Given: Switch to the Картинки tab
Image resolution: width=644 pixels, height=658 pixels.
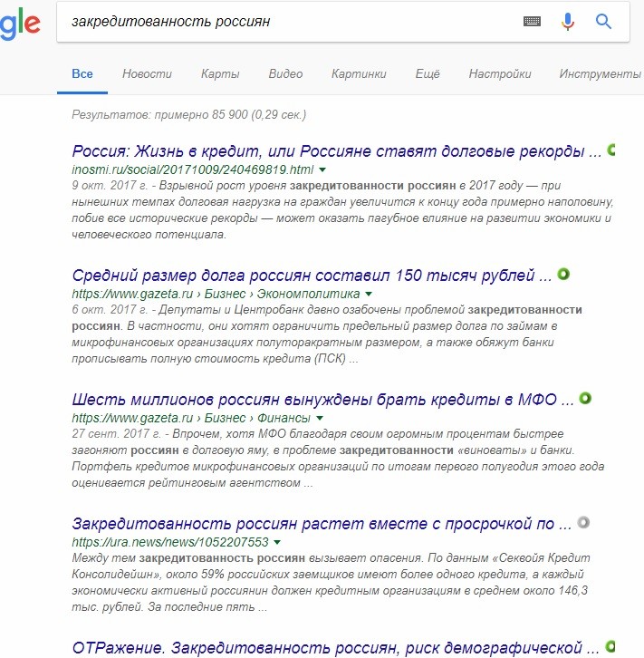Looking at the screenshot, I should [x=359, y=73].
